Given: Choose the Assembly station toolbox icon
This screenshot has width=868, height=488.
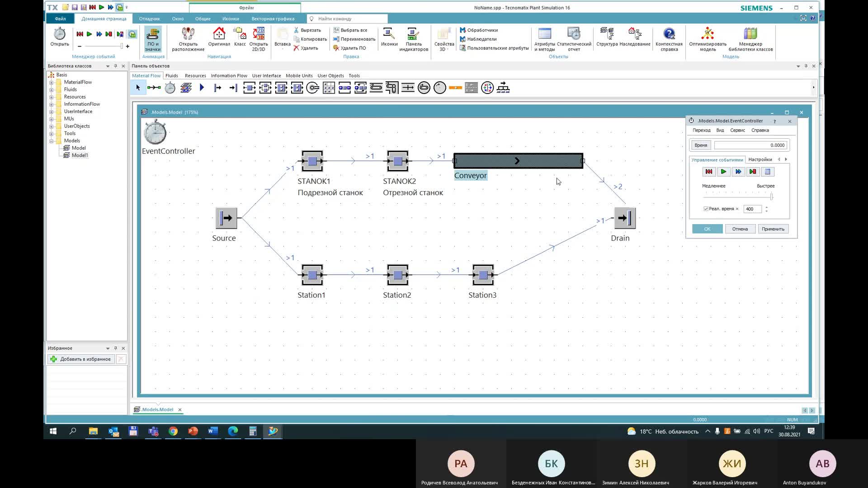Looking at the screenshot, I should click(281, 88).
